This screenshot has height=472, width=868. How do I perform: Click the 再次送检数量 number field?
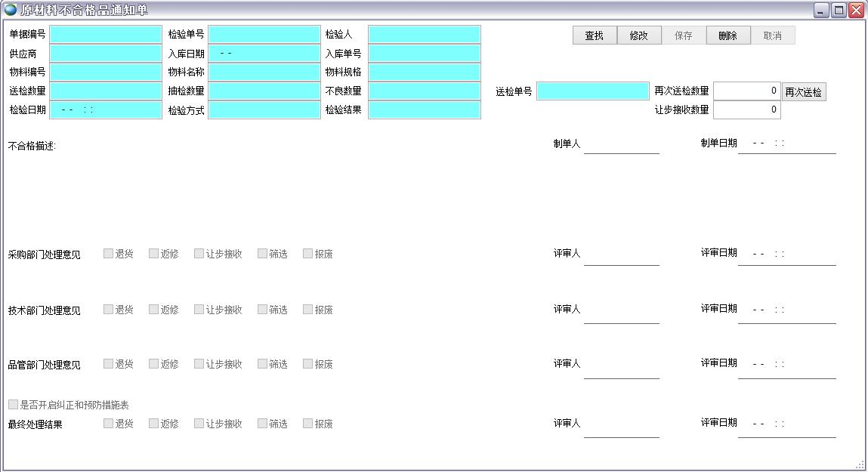[x=746, y=91]
